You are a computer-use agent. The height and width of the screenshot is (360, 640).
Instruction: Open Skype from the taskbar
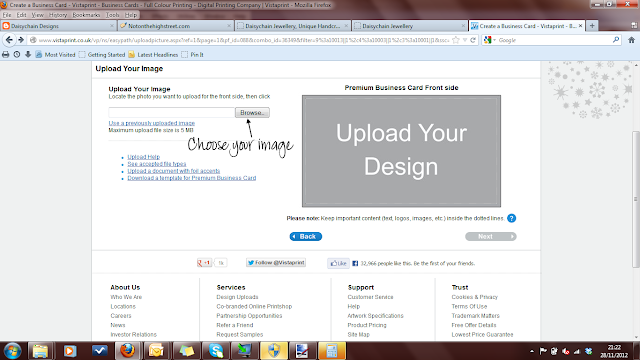pyautogui.click(x=216, y=351)
